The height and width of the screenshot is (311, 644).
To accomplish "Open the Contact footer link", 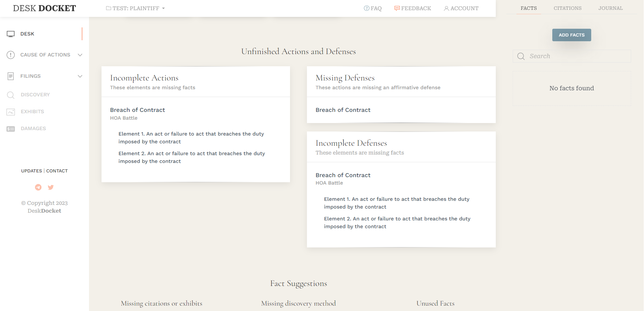I will [x=57, y=171].
